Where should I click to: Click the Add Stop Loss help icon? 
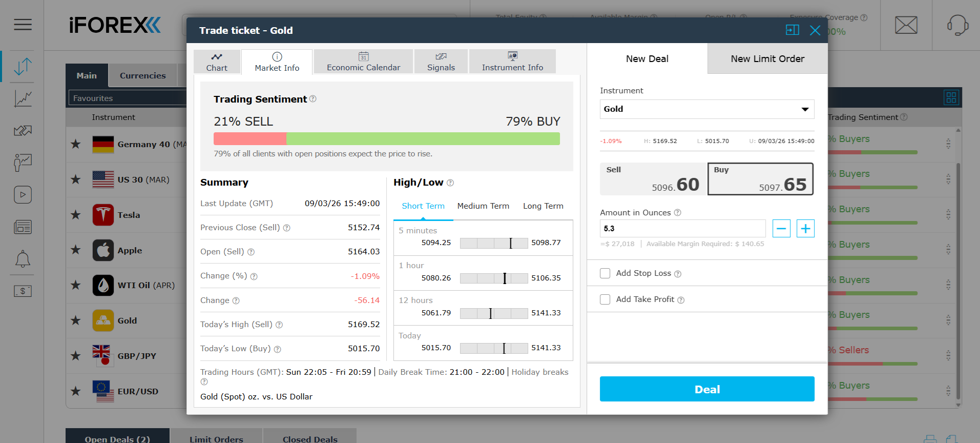click(678, 274)
